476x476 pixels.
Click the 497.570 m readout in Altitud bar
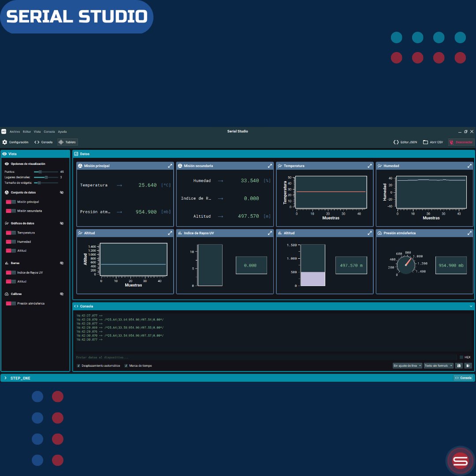click(x=351, y=265)
